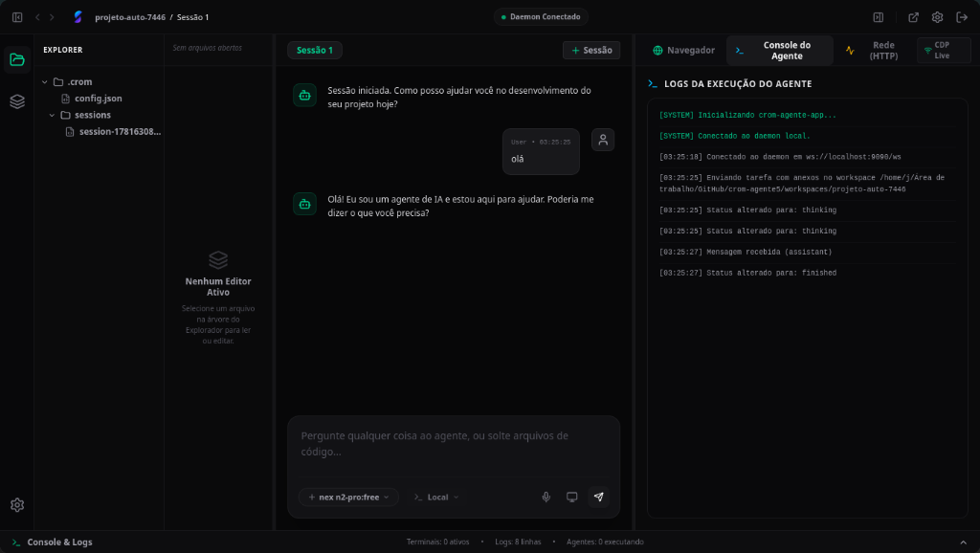Image resolution: width=980 pixels, height=553 pixels.
Task: Click Sessão 1 breadcrumb
Action: tap(192, 17)
